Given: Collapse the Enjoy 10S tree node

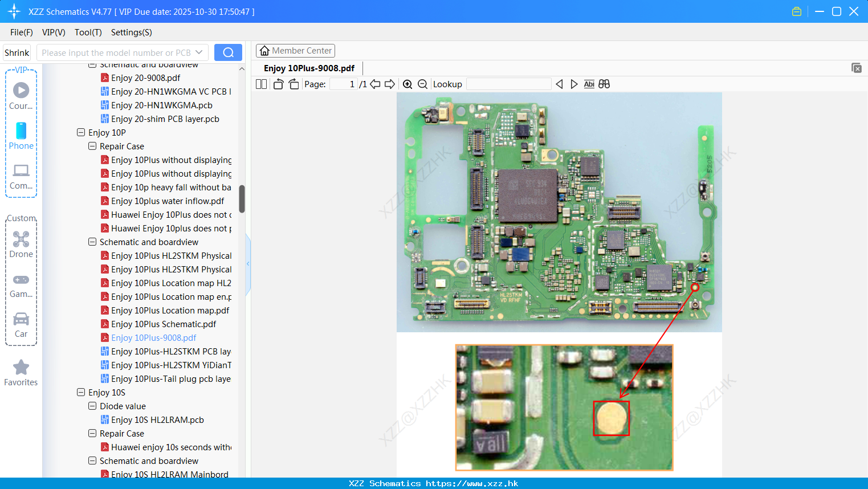Looking at the screenshot, I should [x=81, y=392].
